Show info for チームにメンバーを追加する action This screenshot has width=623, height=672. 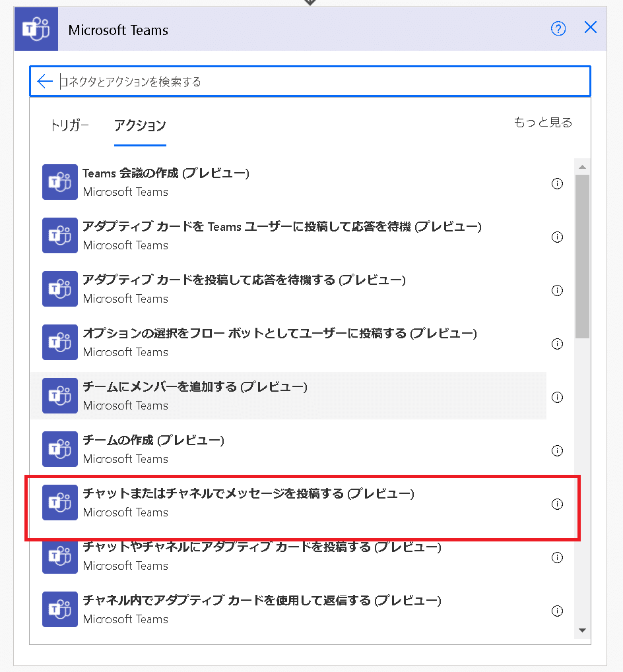click(x=557, y=397)
